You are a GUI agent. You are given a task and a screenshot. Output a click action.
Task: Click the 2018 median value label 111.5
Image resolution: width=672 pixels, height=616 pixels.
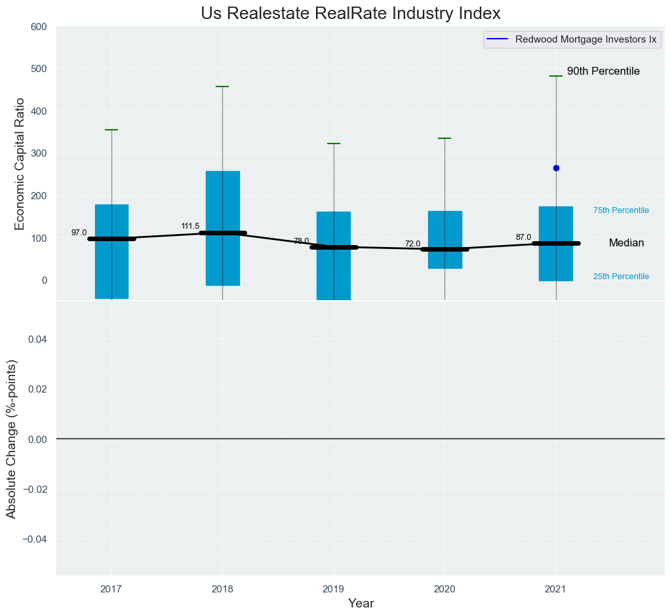pyautogui.click(x=190, y=227)
